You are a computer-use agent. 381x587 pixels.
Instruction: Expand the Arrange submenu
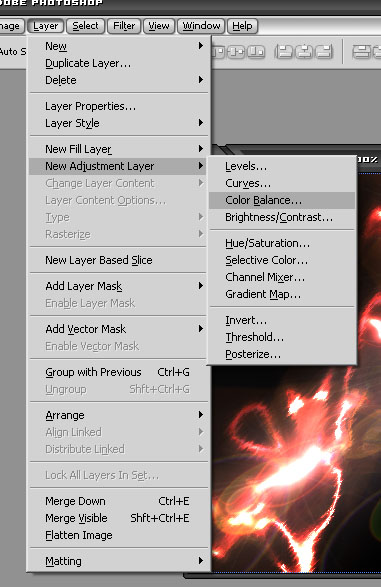point(118,415)
